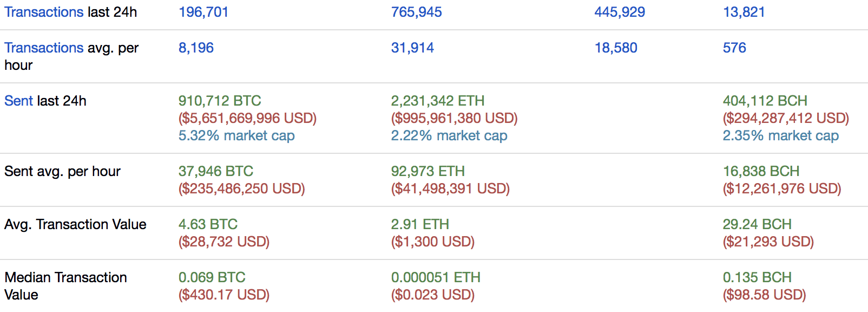Select the 37,946 BTC hourly sent value
This screenshot has height=312, width=868.
216,171
